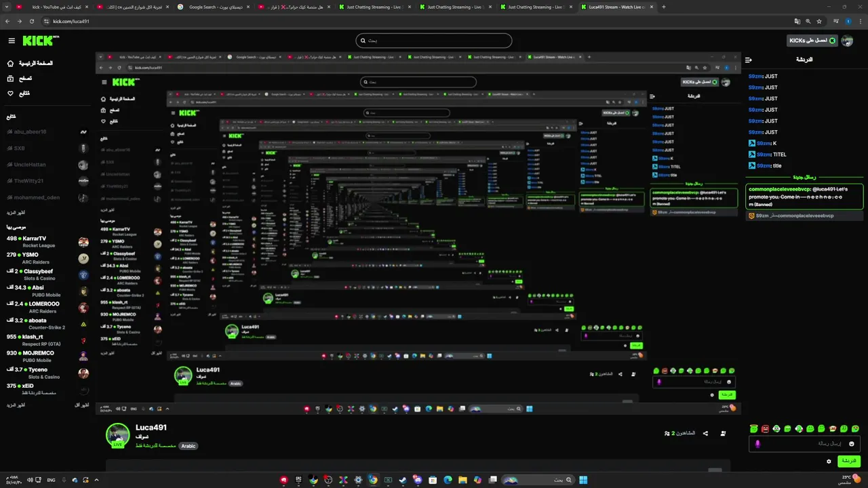This screenshot has width=868, height=488.
Task: Open Discord from the taskbar
Action: [418, 480]
